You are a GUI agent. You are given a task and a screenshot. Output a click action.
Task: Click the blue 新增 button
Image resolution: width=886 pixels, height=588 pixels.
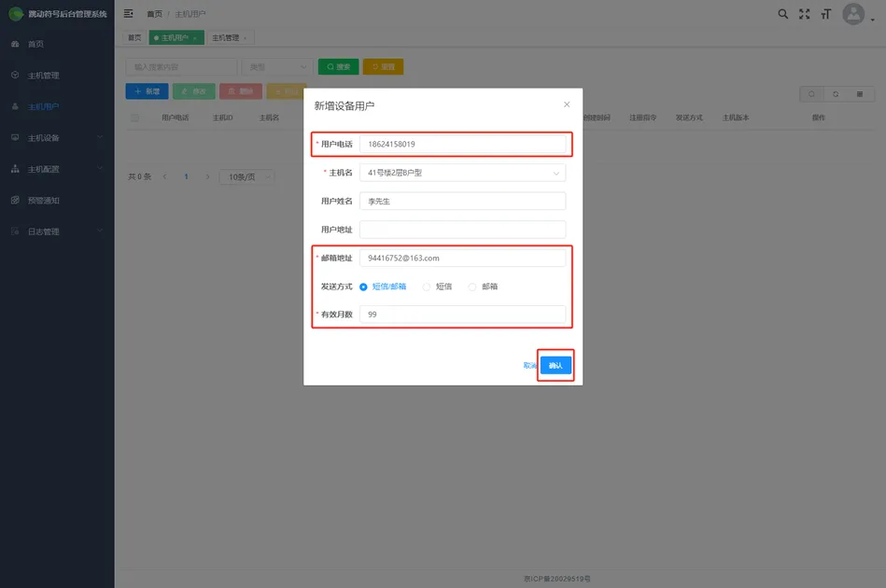(x=147, y=91)
